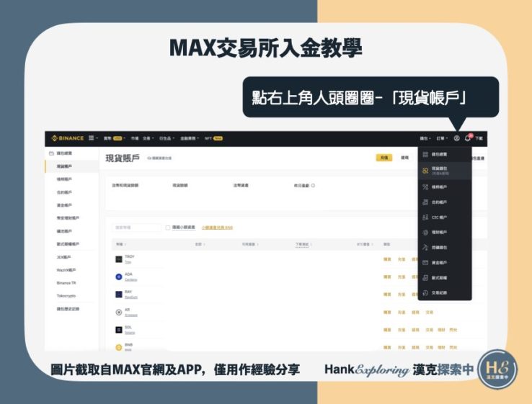The height and width of the screenshot is (404, 532).
Task: Sort by the in-order column header
Action: (303, 244)
